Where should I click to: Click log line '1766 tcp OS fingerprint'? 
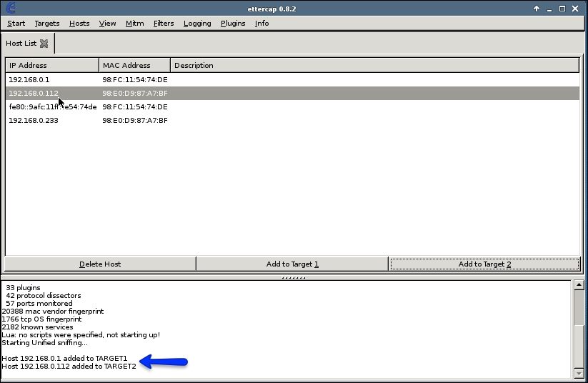41,319
